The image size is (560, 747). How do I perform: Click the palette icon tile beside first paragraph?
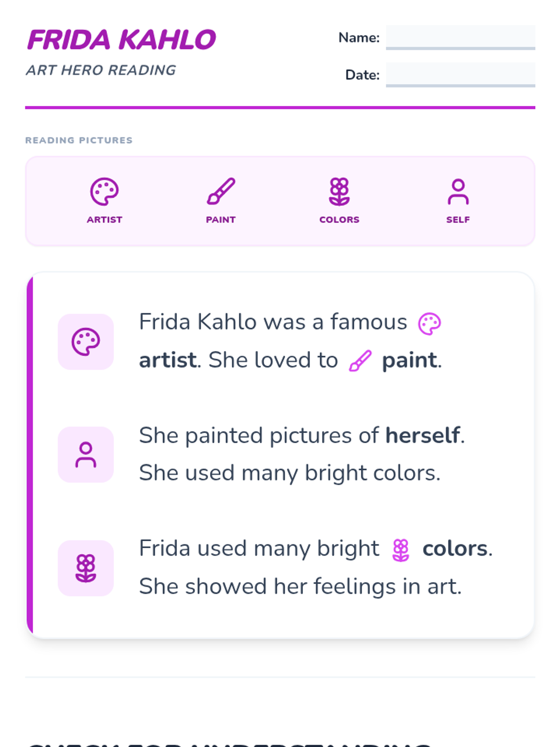[86, 342]
